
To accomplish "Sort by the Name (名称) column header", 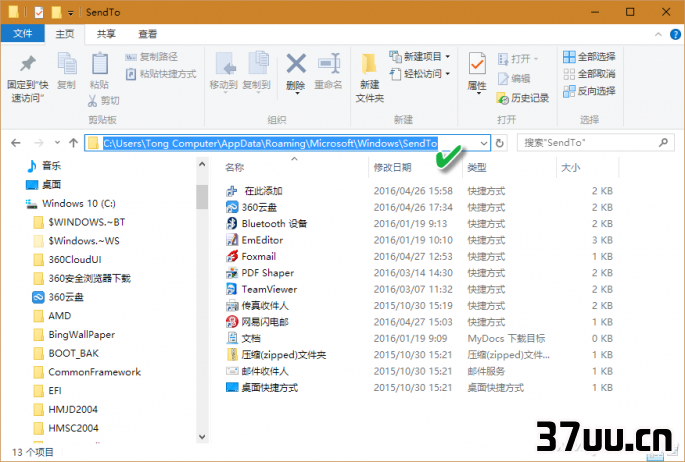I will pyautogui.click(x=235, y=167).
